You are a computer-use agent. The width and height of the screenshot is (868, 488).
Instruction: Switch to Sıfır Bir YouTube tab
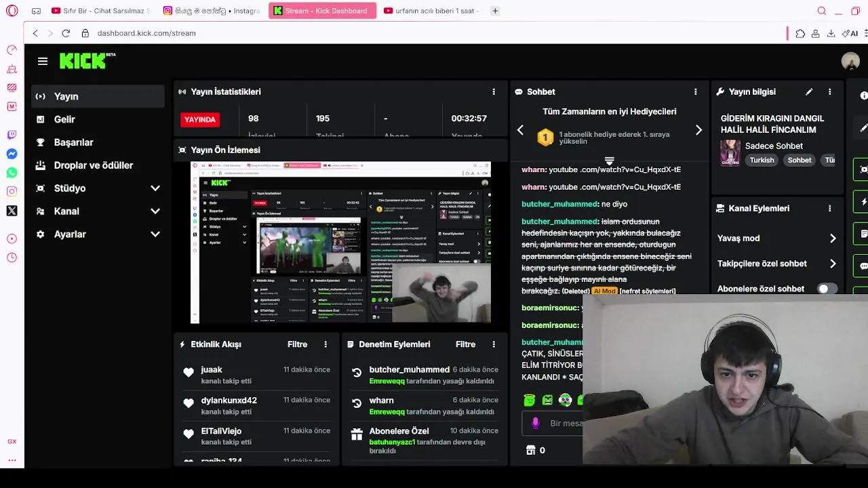click(100, 11)
